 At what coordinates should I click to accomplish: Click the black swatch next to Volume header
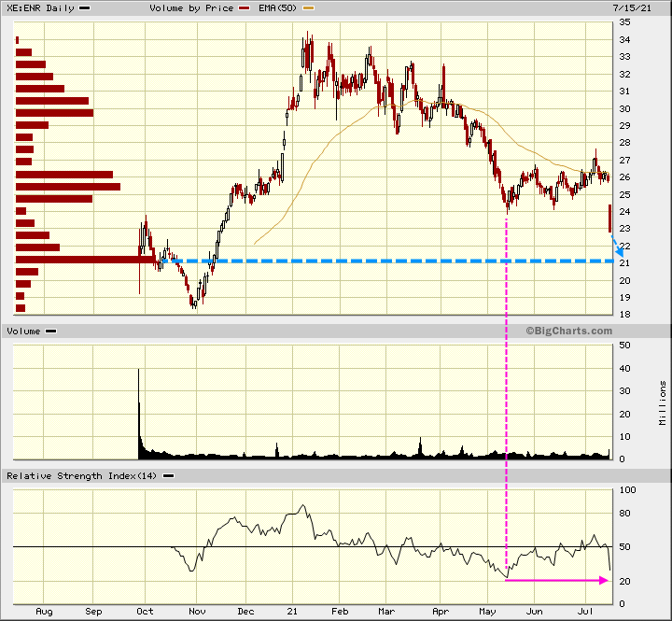point(51,332)
